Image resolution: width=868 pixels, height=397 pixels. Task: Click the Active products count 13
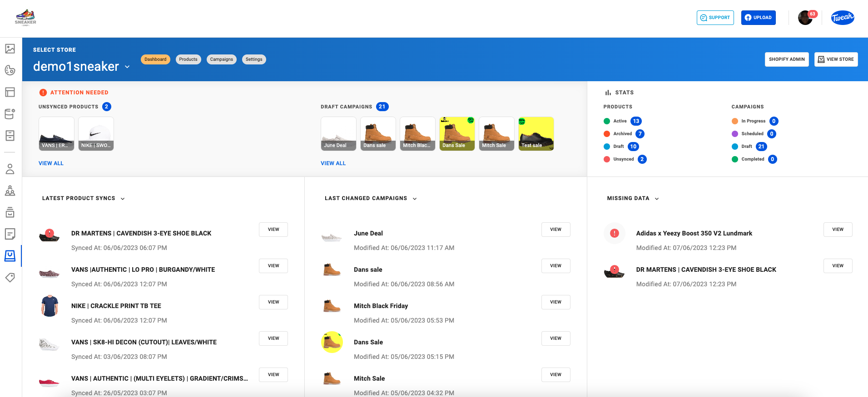pyautogui.click(x=636, y=121)
